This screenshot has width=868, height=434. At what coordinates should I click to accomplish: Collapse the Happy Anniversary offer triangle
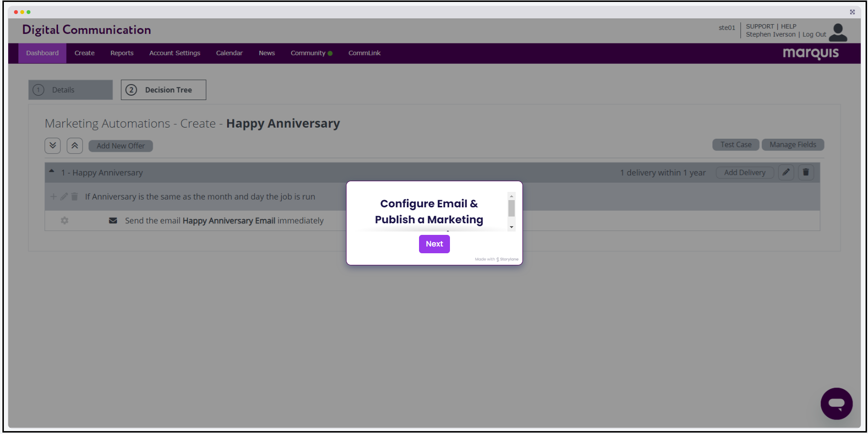click(52, 171)
